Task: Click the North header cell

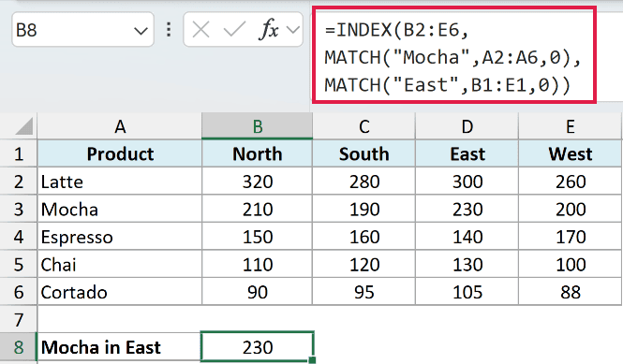Action: 257,153
